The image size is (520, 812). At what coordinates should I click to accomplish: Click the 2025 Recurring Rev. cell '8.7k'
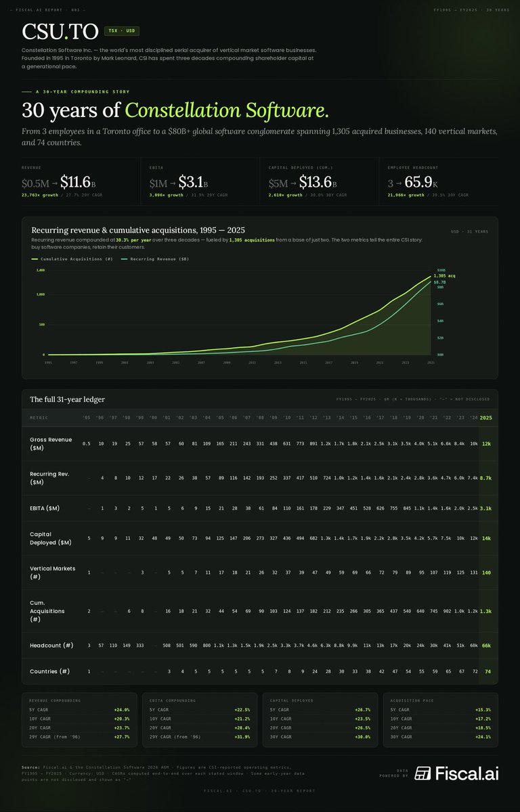click(486, 478)
